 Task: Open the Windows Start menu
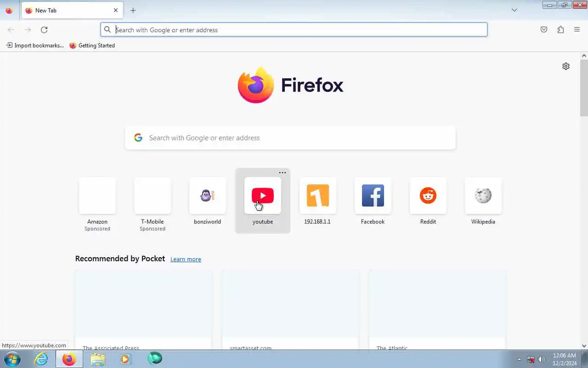click(x=12, y=359)
